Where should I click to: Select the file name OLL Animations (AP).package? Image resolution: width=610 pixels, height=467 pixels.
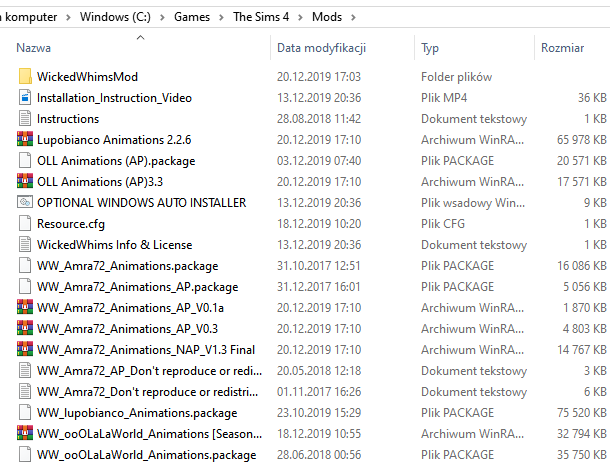[116, 161]
